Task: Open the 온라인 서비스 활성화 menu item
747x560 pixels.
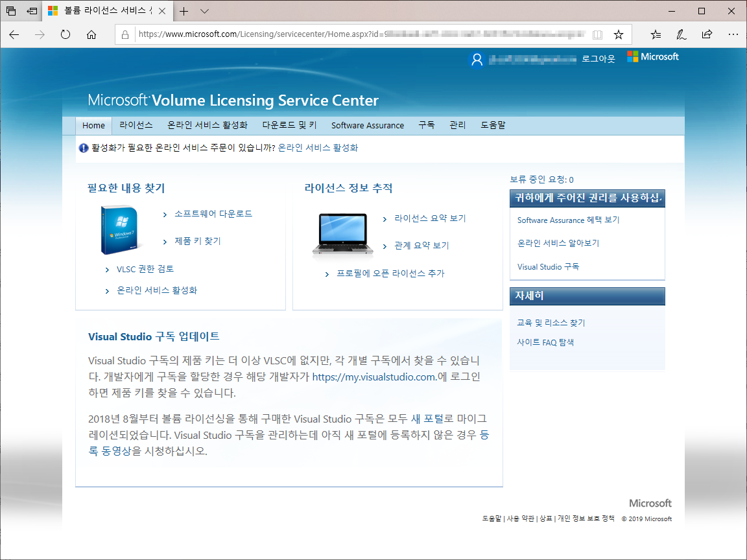Action: pyautogui.click(x=207, y=125)
